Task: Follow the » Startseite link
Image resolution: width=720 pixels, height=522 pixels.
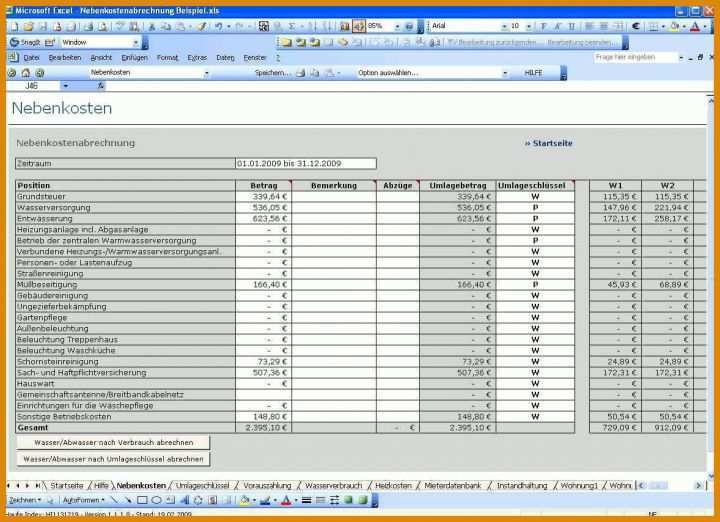Action: (548, 143)
